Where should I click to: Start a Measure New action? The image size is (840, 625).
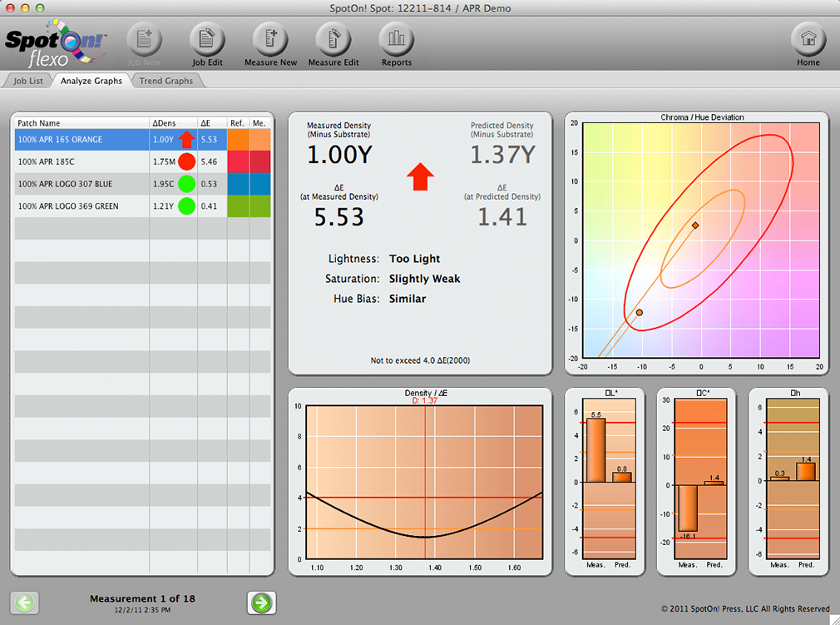coord(270,40)
